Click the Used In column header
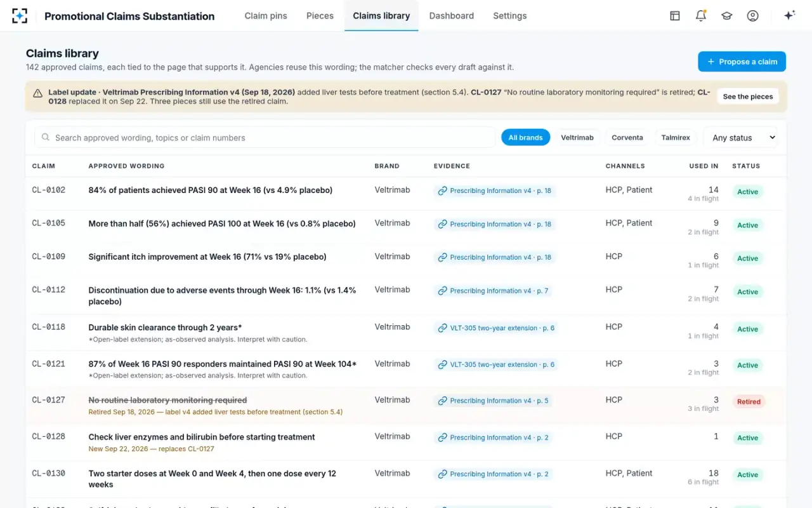 (x=704, y=166)
